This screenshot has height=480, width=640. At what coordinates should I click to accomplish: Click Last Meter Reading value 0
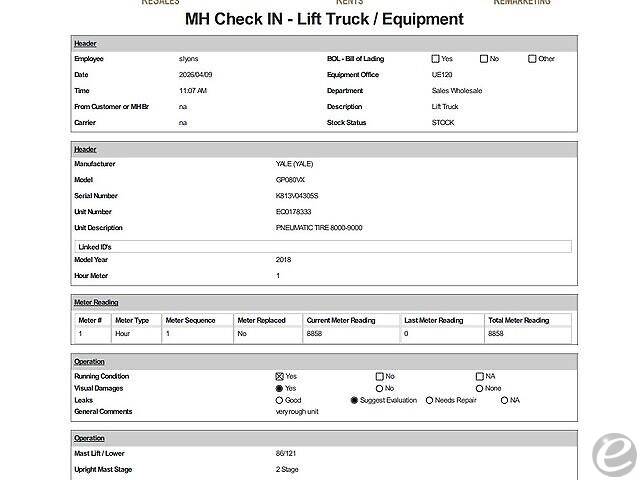[x=406, y=333]
